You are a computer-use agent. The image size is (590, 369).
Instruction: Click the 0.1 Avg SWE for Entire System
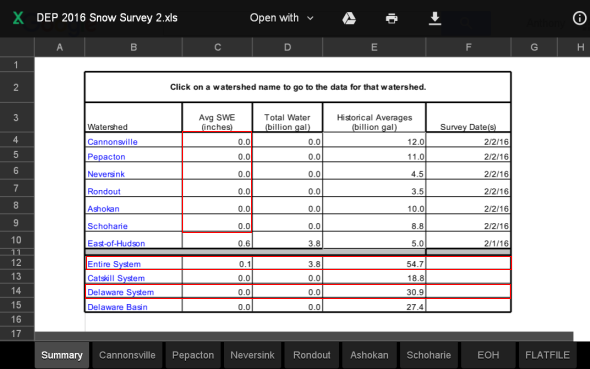pos(217,263)
